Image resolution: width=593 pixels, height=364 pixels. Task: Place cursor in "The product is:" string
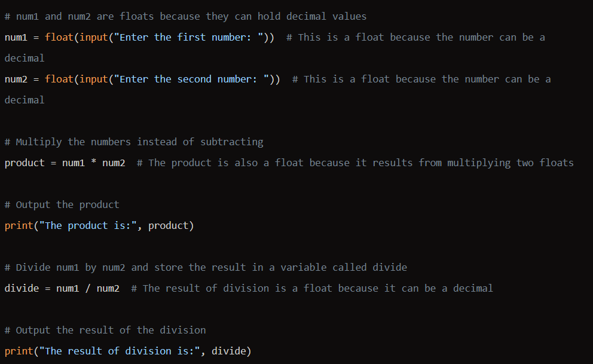[88, 226]
